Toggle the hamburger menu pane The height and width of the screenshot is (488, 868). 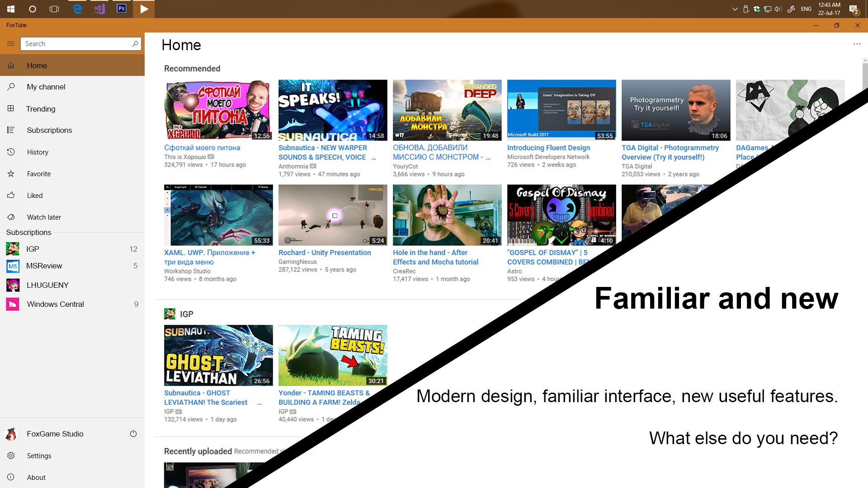(11, 44)
